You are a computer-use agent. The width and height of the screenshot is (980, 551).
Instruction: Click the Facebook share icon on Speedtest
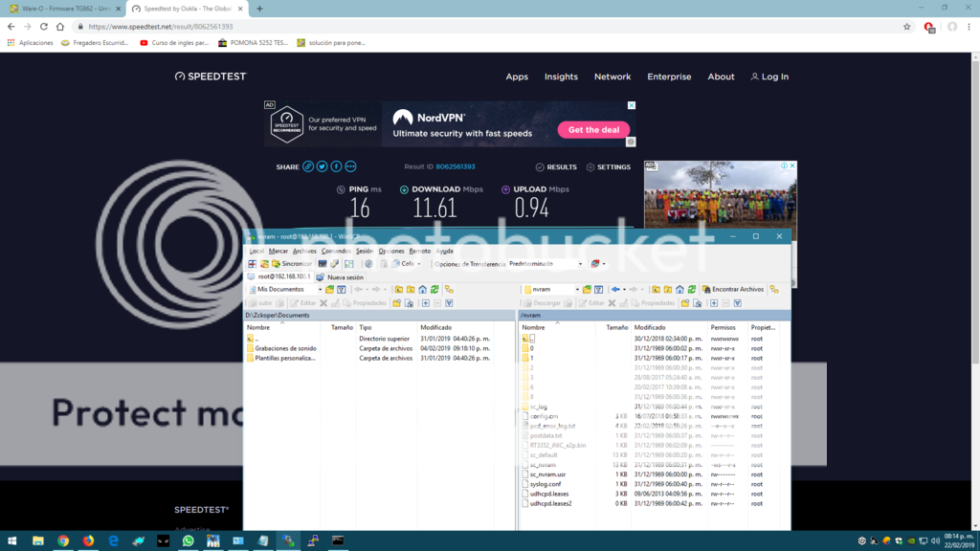336,166
